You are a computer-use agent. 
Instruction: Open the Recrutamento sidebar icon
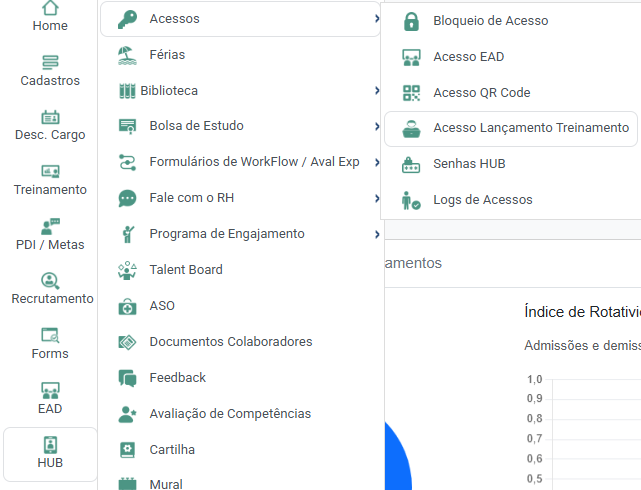pos(50,281)
